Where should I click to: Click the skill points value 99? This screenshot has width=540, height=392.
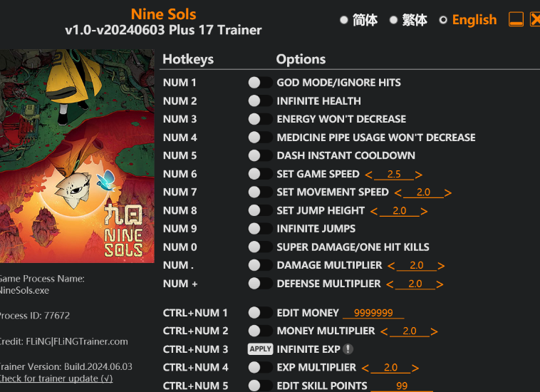click(402, 386)
